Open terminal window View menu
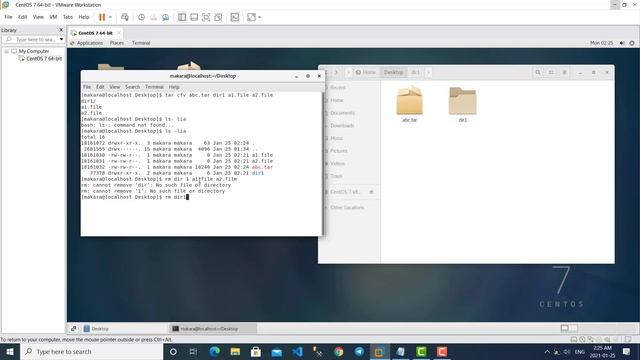Screen dimensions: 640x360 pos(115,87)
